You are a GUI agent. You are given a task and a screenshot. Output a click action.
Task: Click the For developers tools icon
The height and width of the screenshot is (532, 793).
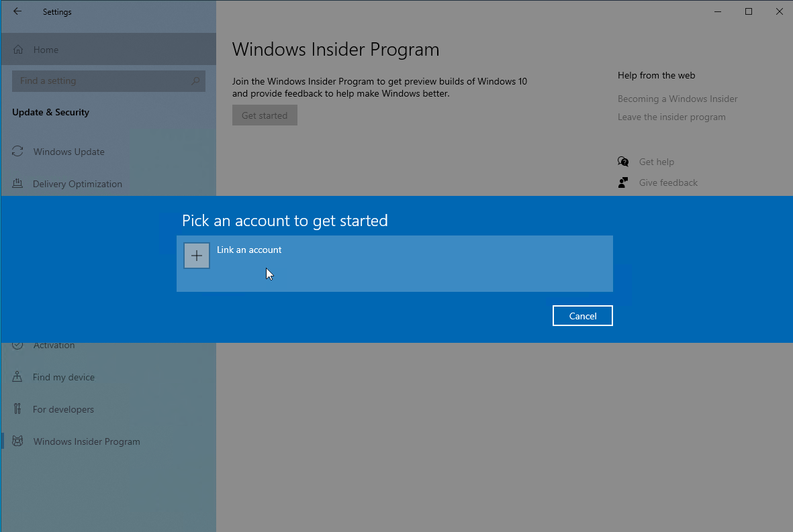(17, 409)
